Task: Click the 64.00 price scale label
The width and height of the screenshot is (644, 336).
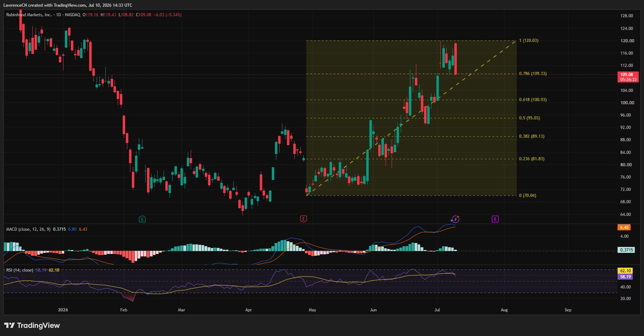Action: pyautogui.click(x=626, y=214)
